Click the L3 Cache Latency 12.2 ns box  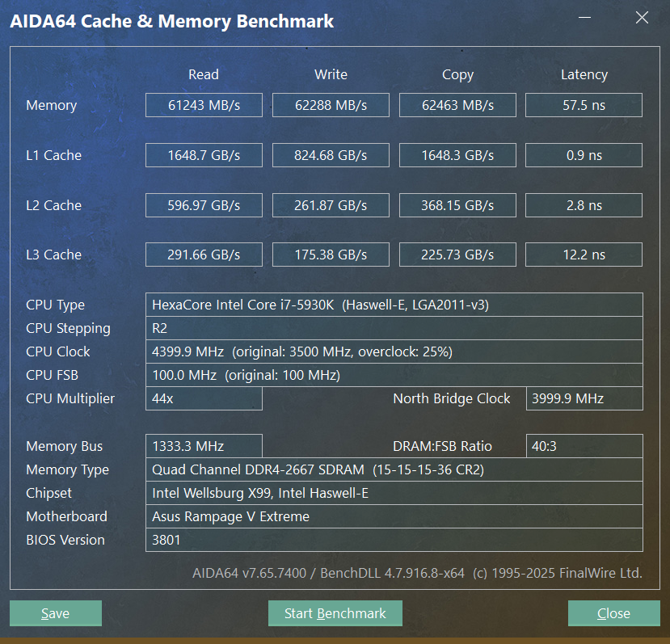pyautogui.click(x=584, y=255)
